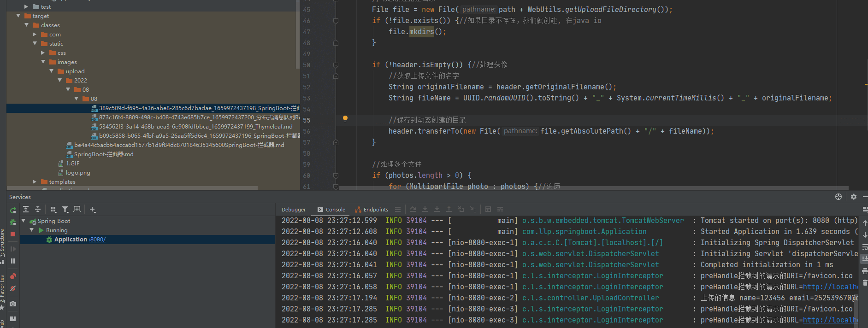The height and width of the screenshot is (328, 868).
Task: Toggle scroll to end of console
Action: click(x=865, y=259)
